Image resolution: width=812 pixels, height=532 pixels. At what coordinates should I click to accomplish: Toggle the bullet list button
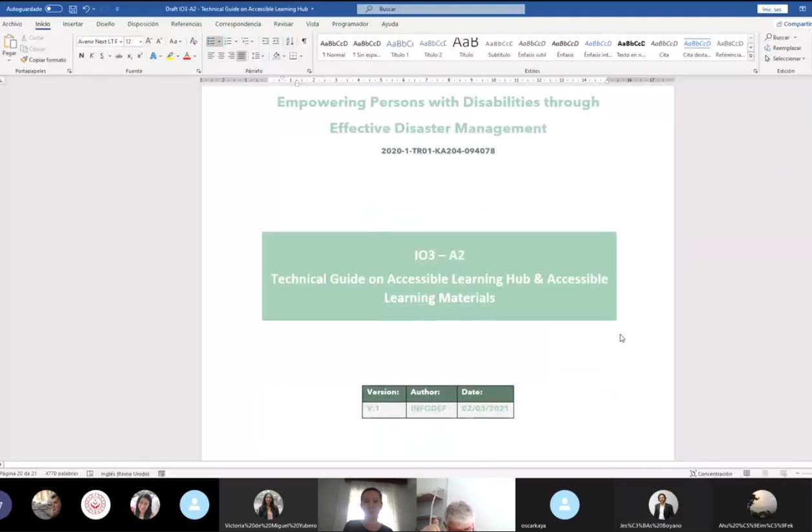211,41
